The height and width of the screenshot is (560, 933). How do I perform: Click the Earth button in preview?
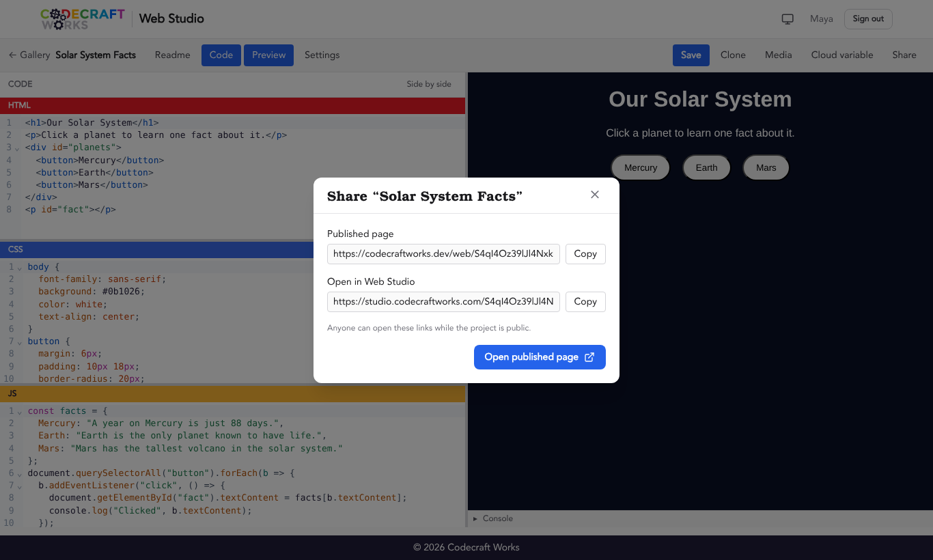707,167
